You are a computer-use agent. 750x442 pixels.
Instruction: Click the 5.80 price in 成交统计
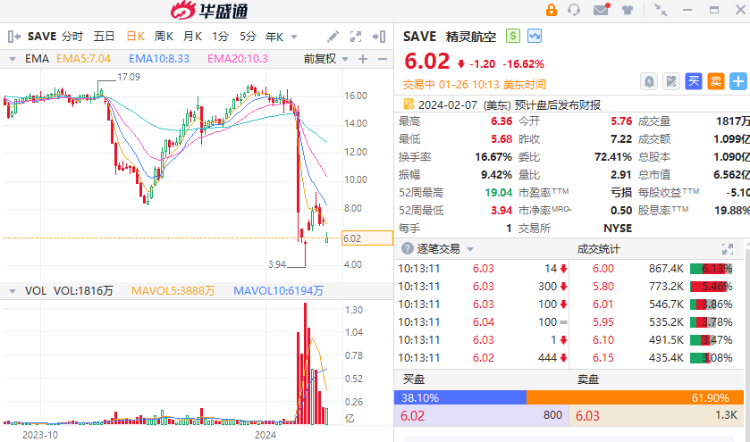603,286
